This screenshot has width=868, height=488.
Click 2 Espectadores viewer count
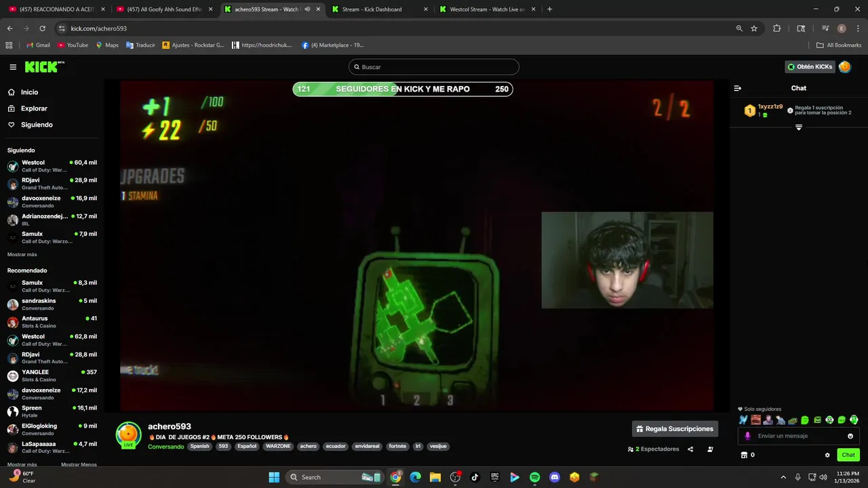pyautogui.click(x=653, y=449)
